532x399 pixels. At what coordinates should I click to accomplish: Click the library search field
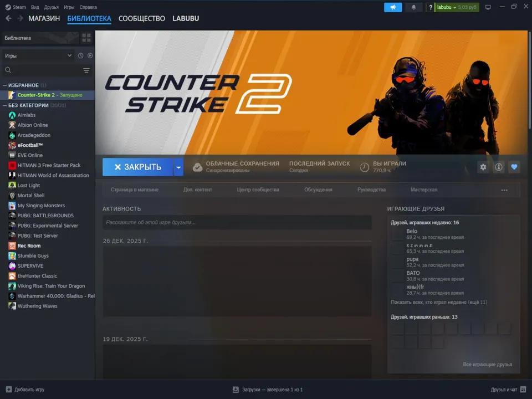click(44, 70)
